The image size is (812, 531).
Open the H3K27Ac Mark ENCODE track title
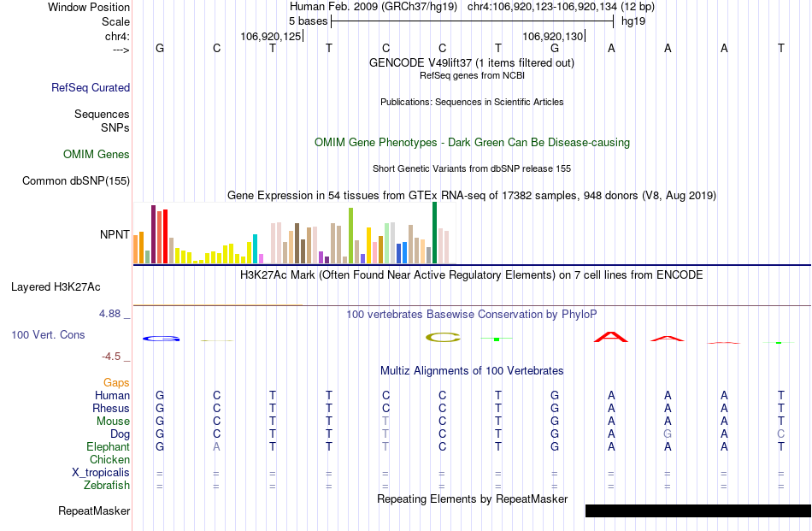pos(472,274)
